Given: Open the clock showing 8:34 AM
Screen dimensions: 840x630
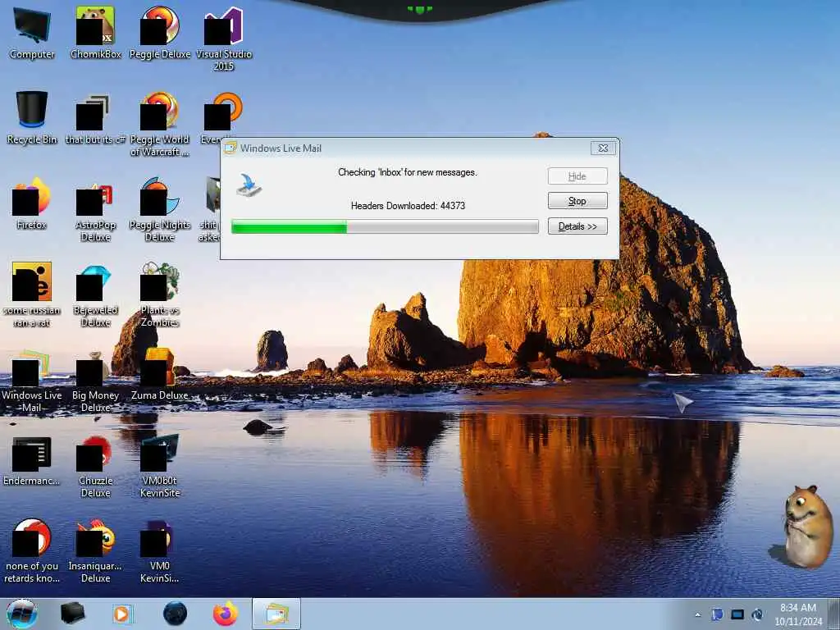Looking at the screenshot, I should click(797, 614).
